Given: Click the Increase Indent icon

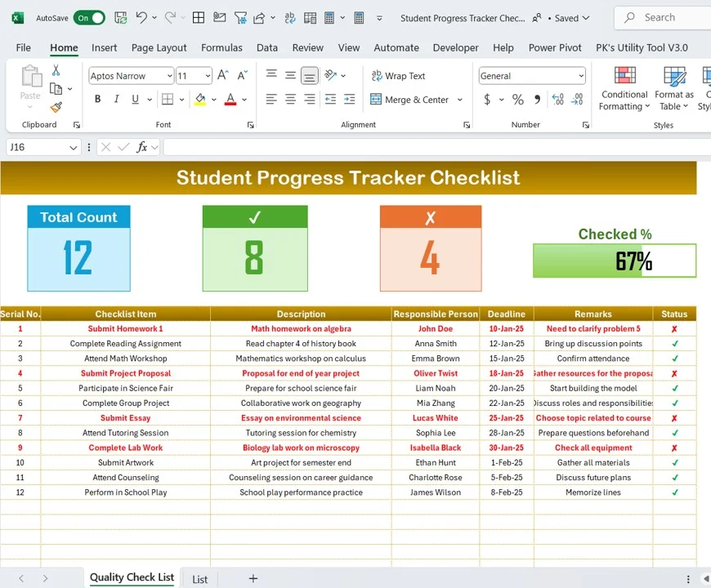Looking at the screenshot, I should pos(350,99).
